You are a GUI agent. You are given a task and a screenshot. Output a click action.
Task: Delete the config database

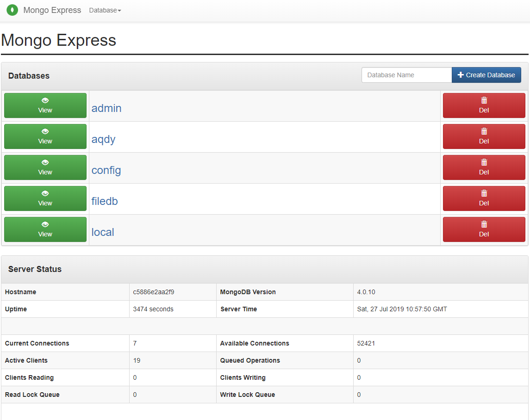484,167
